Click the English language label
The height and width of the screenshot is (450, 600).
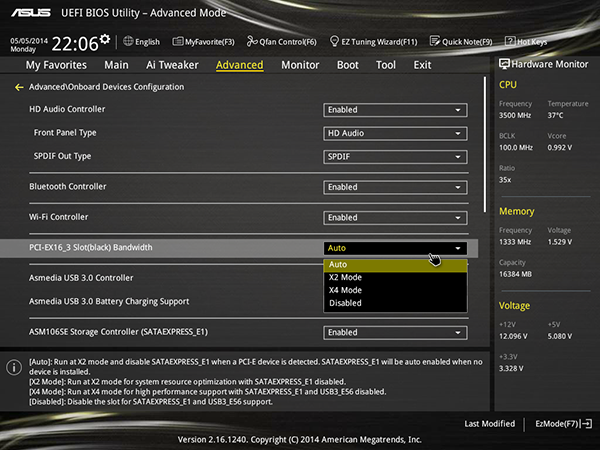coord(147,42)
